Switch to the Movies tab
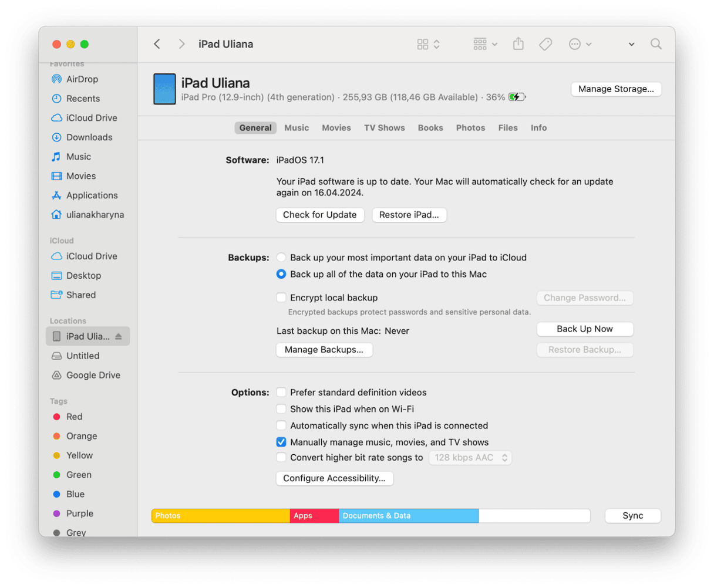The image size is (714, 588). click(336, 128)
